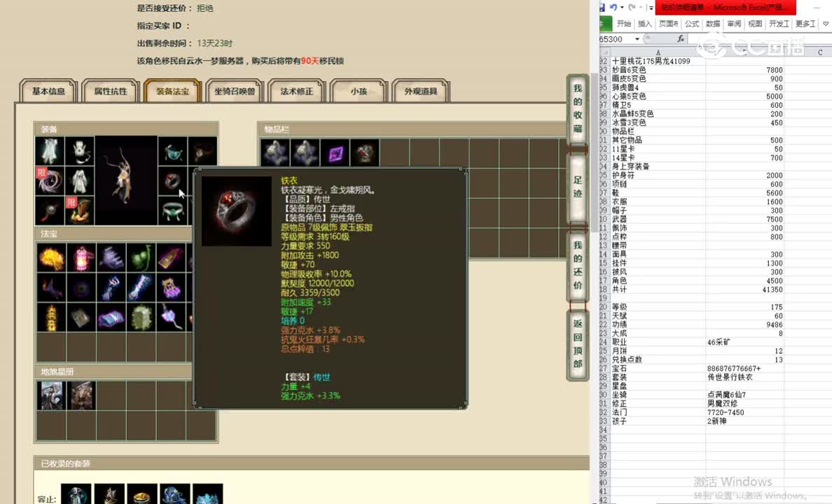Viewport: 832px width, 504px height.
Task: Click the insert function fx icon
Action: [x=681, y=38]
